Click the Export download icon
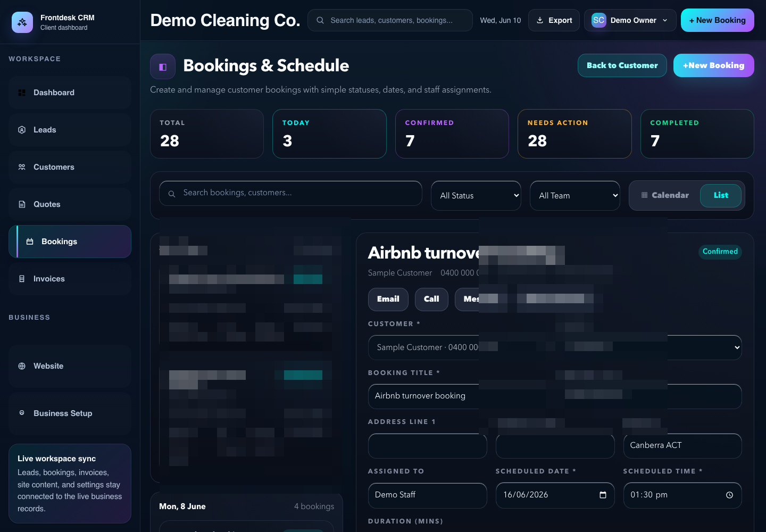Image resolution: width=766 pixels, height=532 pixels. [540, 20]
